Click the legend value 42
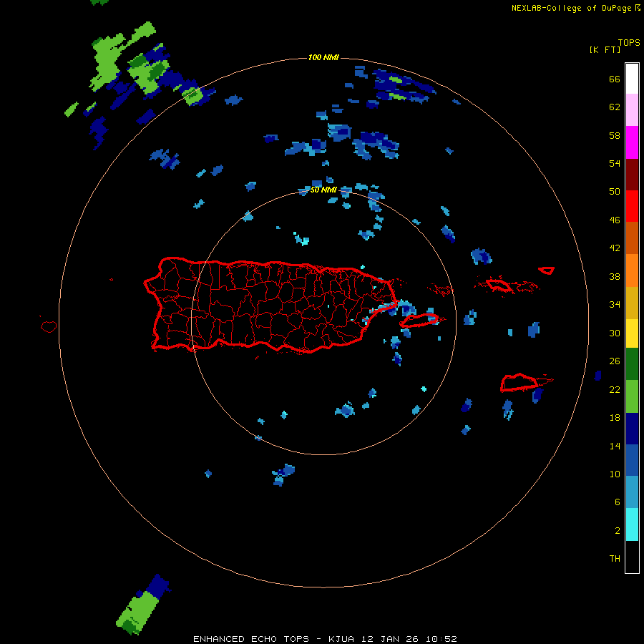 (x=615, y=248)
